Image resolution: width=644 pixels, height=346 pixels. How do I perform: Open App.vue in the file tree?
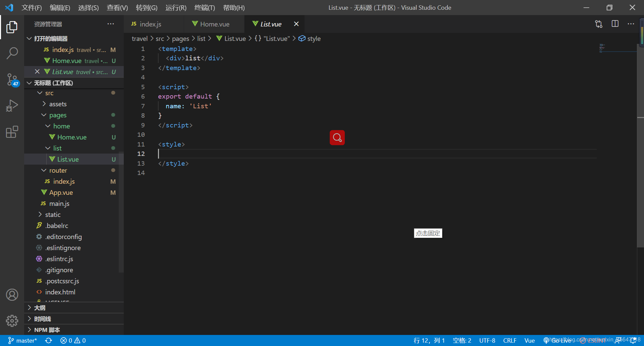click(x=74, y=192)
